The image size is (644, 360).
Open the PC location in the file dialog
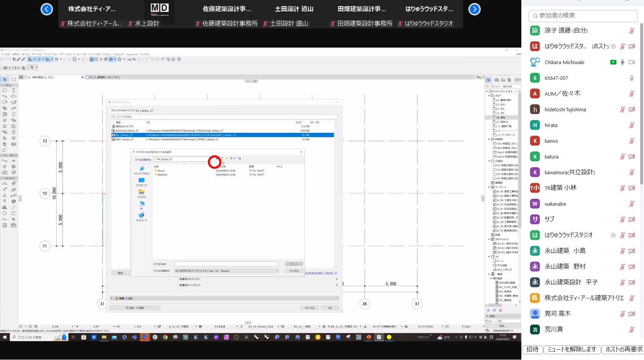pyautogui.click(x=142, y=205)
